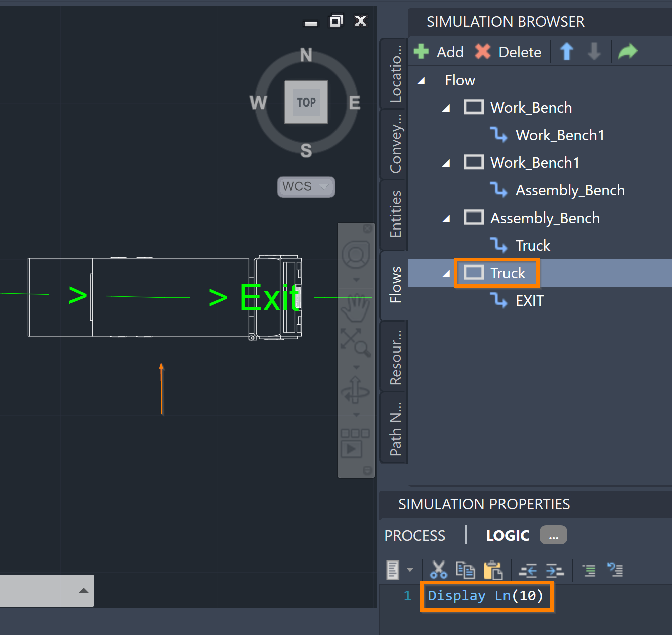This screenshot has width=672, height=635.
Task: Open the Entities side tab
Action: [x=395, y=214]
